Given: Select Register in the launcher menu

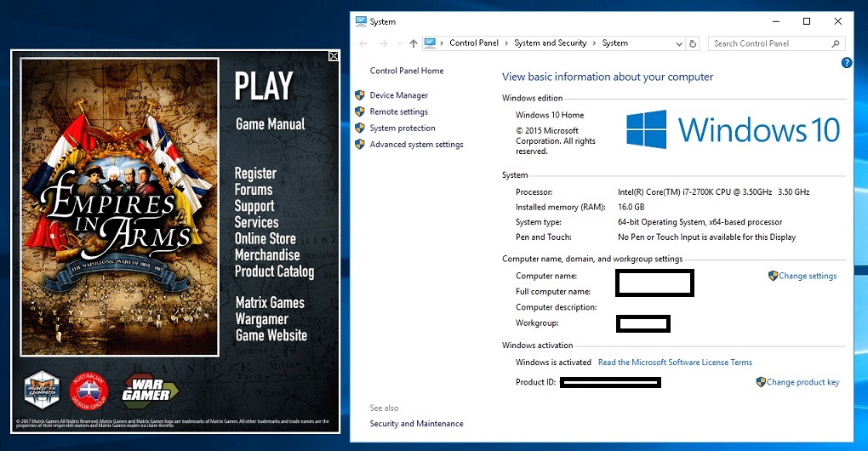Looking at the screenshot, I should (x=255, y=174).
